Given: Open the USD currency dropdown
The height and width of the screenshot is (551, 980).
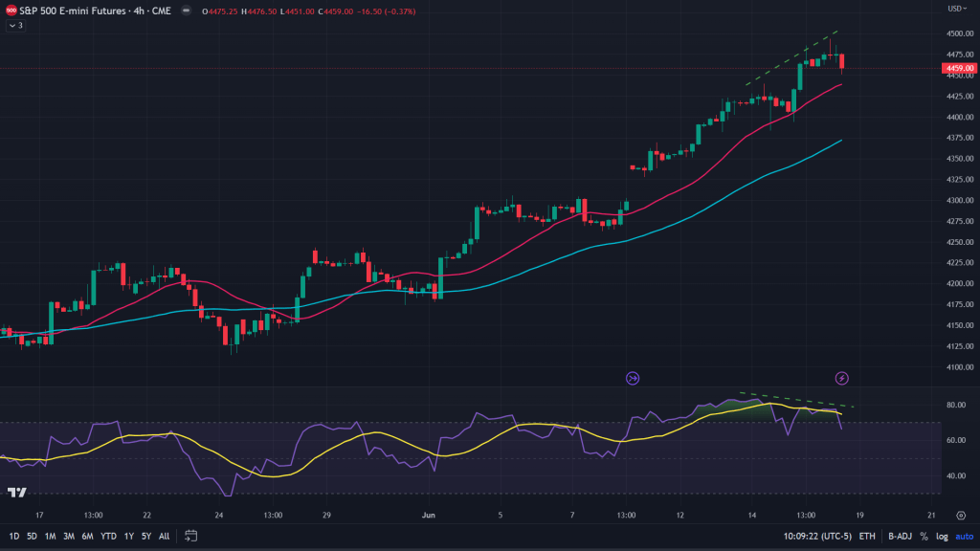Looking at the screenshot, I should click(x=957, y=9).
